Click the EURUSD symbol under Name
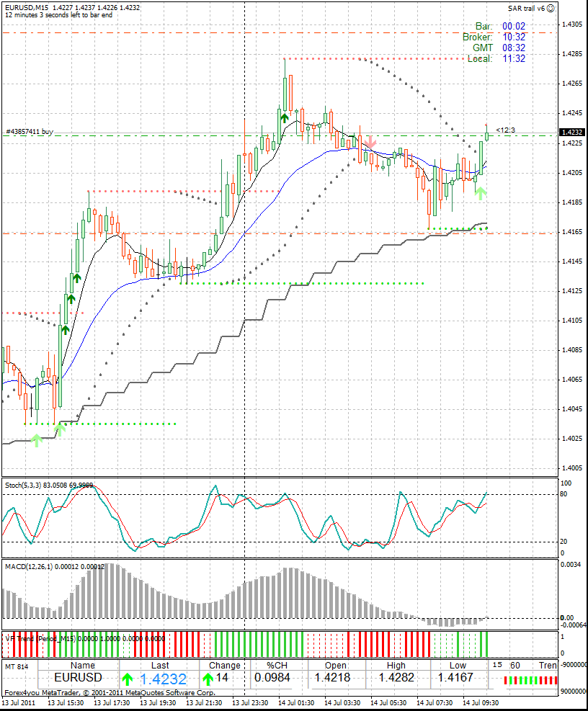Image resolution: width=588 pixels, height=711 pixels. [x=78, y=677]
